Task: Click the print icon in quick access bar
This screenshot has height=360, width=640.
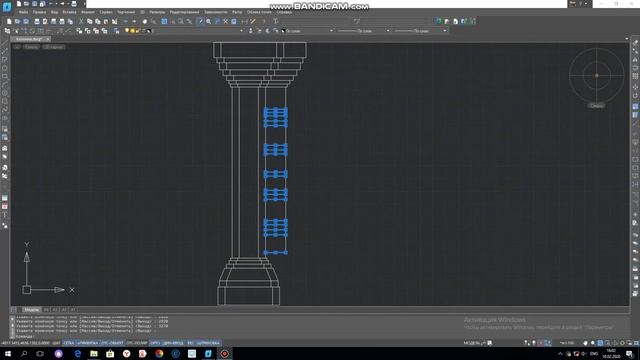Action: [x=74, y=4]
